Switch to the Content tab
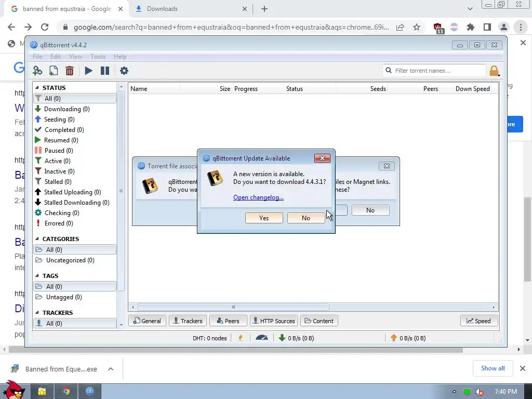The width and height of the screenshot is (532, 399). (x=319, y=321)
